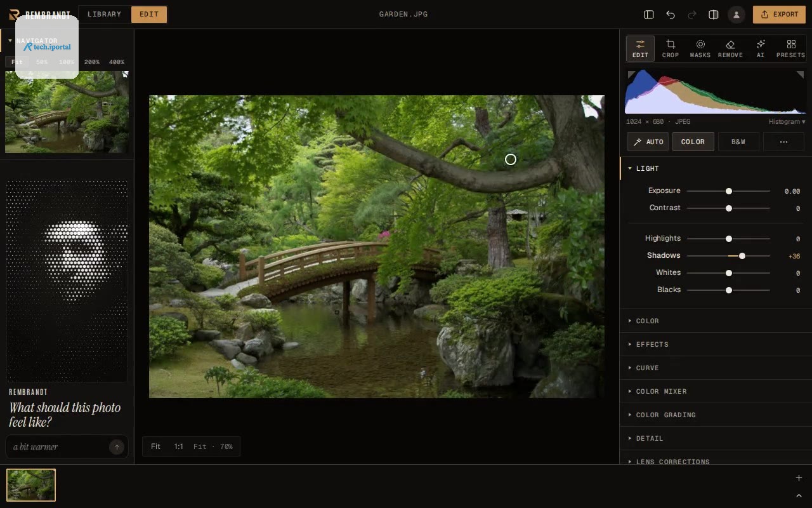Expand the Effects section

tap(716, 344)
